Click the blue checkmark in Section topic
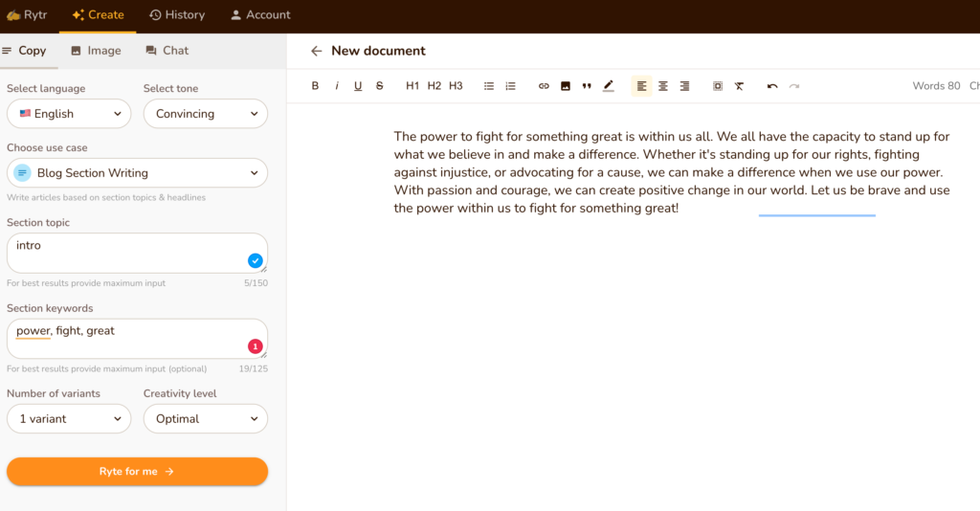Viewport: 980px width, 511px height. (255, 260)
